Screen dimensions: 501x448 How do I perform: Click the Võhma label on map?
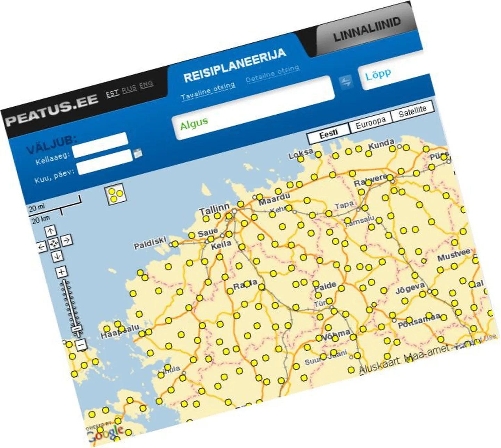click(x=336, y=334)
